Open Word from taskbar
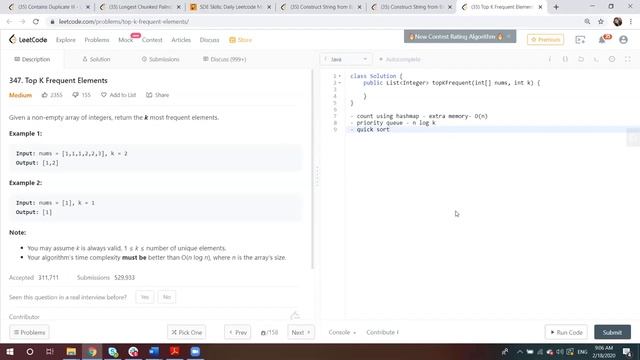The height and width of the screenshot is (360, 640). click(154, 351)
